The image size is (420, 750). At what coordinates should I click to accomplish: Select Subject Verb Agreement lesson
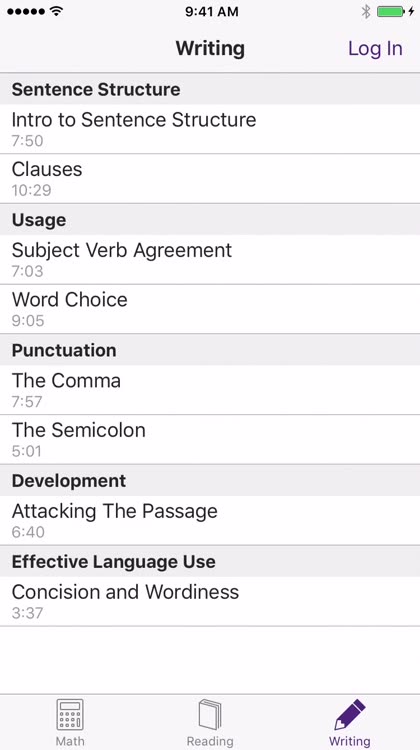210,259
